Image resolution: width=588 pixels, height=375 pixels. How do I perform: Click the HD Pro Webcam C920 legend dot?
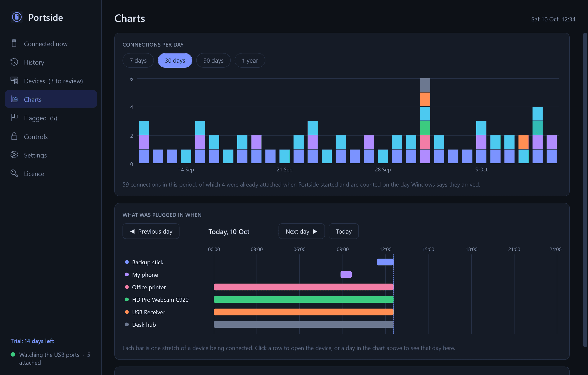click(x=127, y=299)
